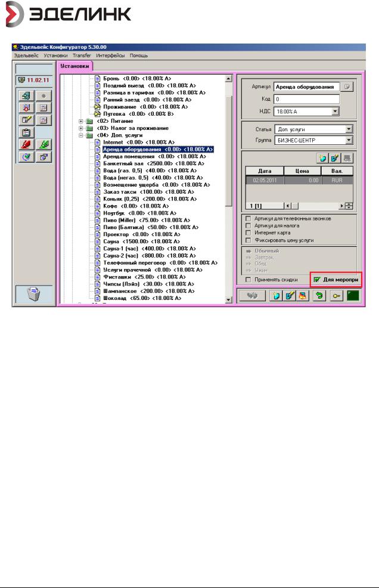Select Проживание tree item
This screenshot has width=379, height=588.
coord(145,107)
